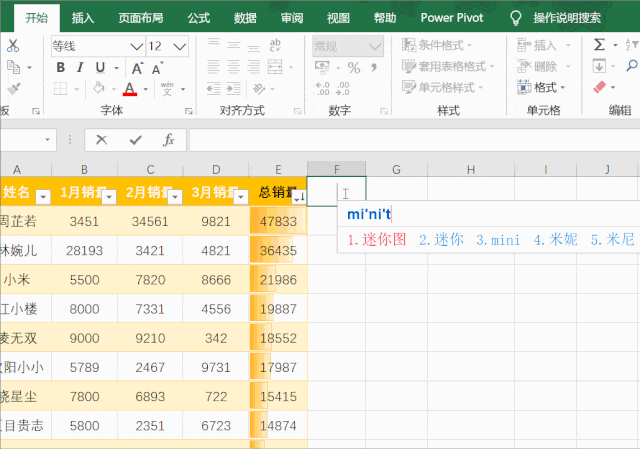640x449 pixels.
Task: Switch to the 插入 ribbon tab
Action: click(83, 18)
